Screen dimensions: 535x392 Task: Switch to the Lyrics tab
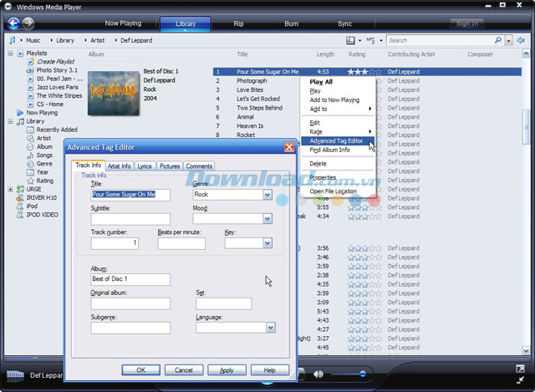pyautogui.click(x=145, y=166)
